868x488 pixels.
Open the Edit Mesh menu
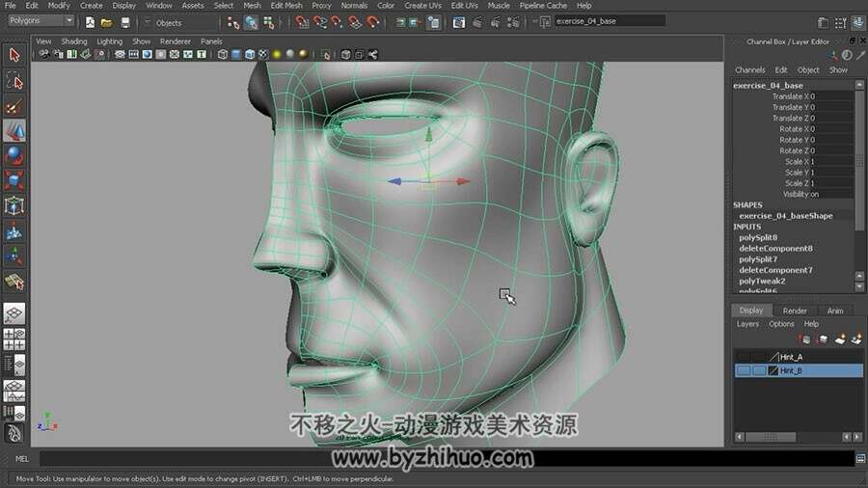tap(286, 6)
